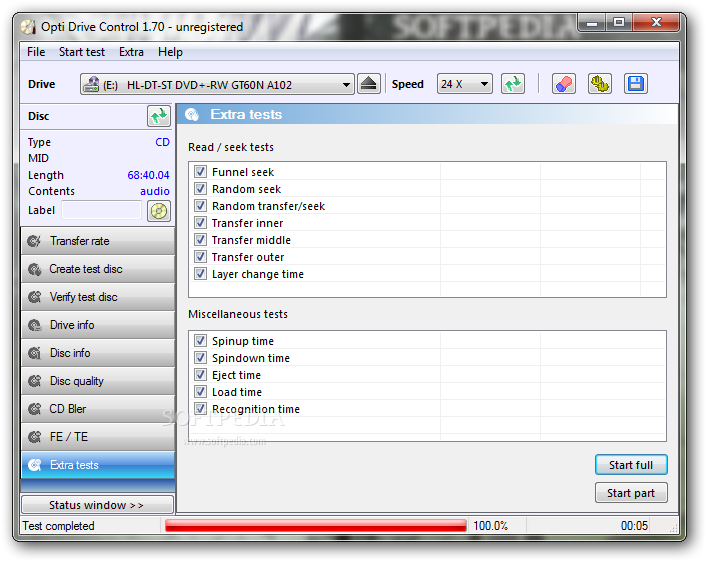Open the File menu
This screenshot has height=562, width=707.
click(36, 52)
